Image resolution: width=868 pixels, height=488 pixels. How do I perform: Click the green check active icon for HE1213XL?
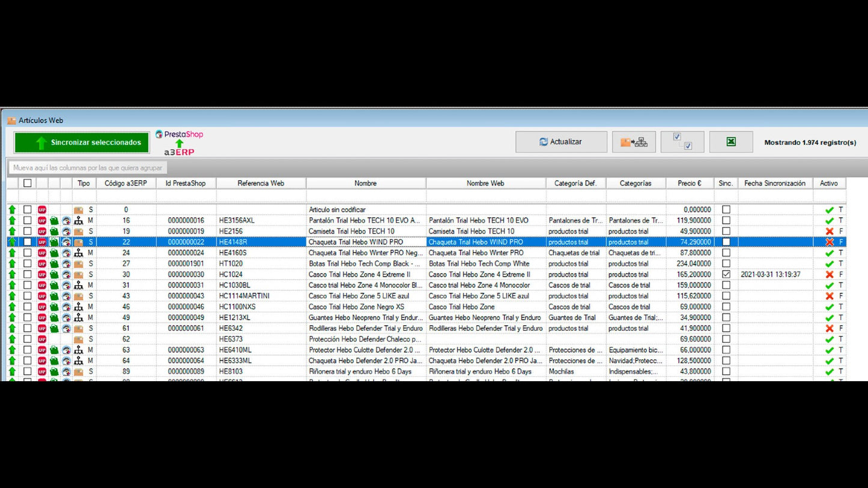[829, 318]
